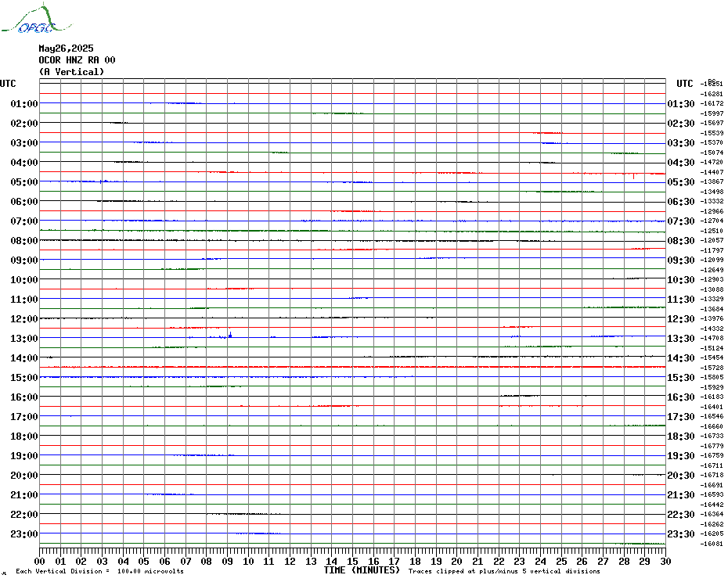Click minute 30 on the time axis
728x582 pixels.
(666, 561)
